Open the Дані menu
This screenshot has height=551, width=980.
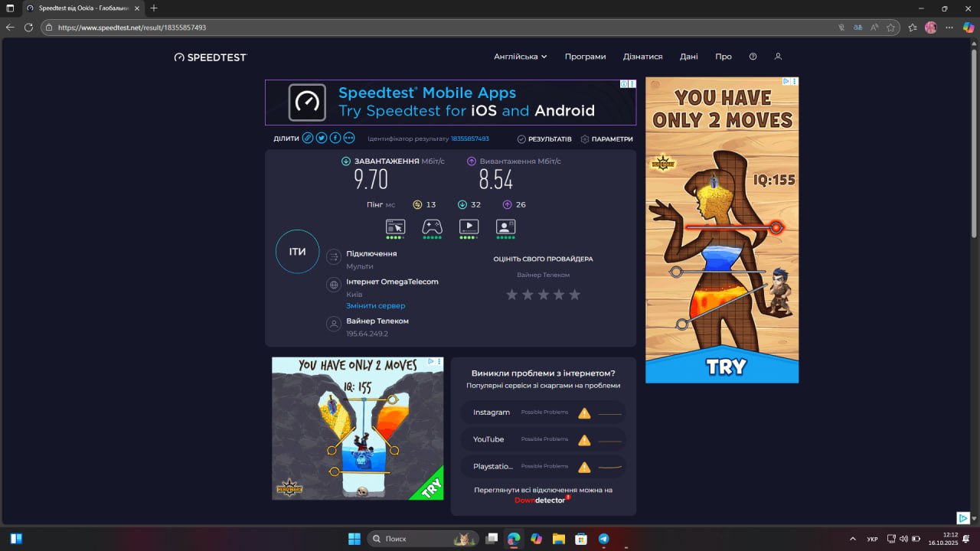(x=688, y=57)
